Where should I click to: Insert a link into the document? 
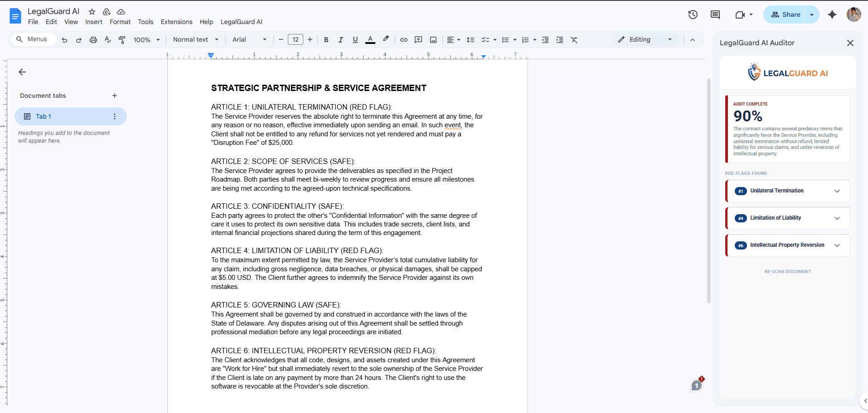404,40
